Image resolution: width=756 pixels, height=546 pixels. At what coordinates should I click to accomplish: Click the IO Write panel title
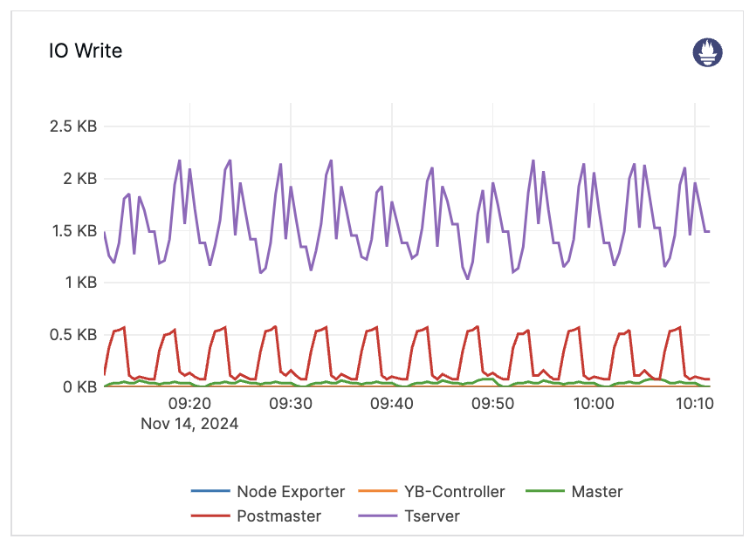click(86, 51)
